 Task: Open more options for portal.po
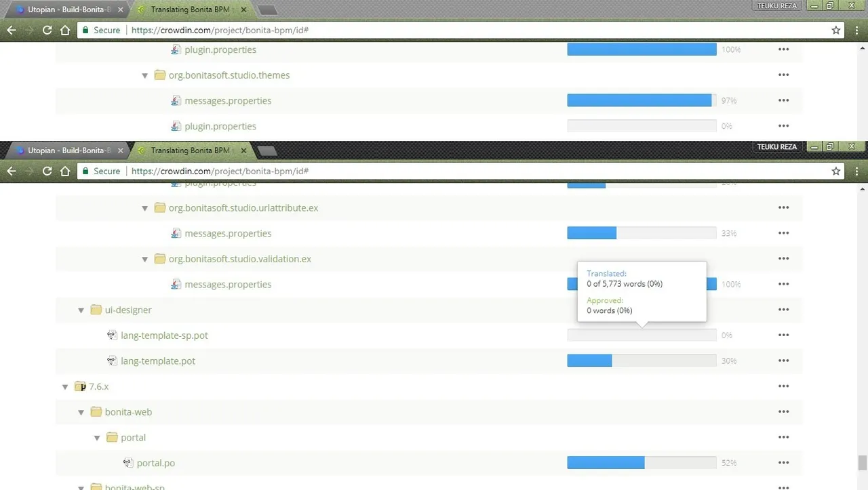point(784,463)
